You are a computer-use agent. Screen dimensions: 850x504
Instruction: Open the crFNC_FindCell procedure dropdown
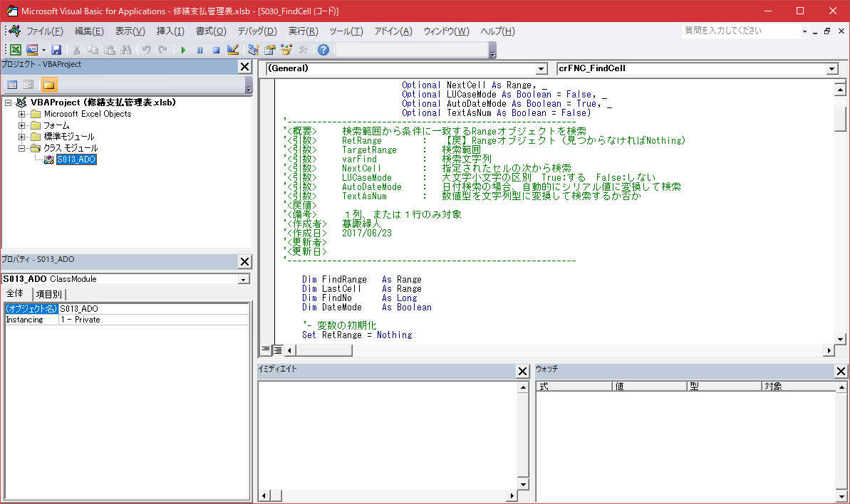click(832, 69)
